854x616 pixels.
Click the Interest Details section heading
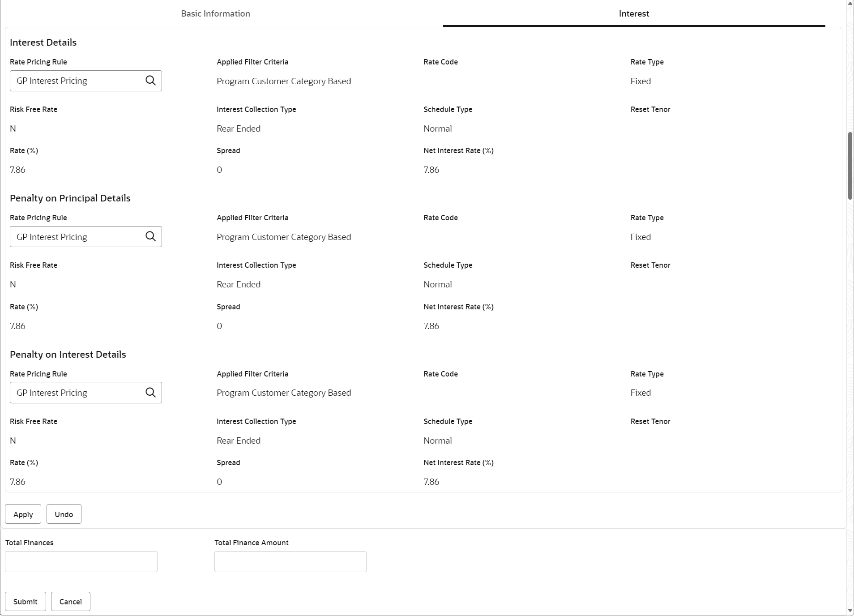coord(43,43)
